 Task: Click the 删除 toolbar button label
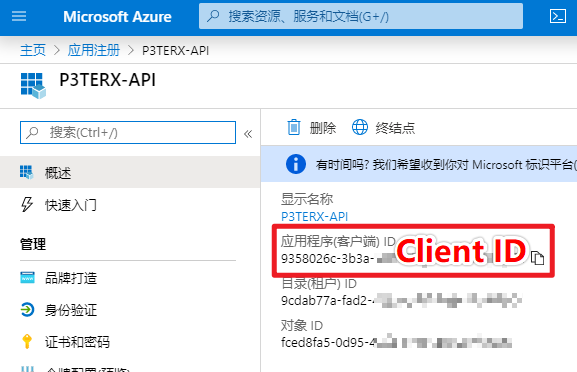(323, 128)
